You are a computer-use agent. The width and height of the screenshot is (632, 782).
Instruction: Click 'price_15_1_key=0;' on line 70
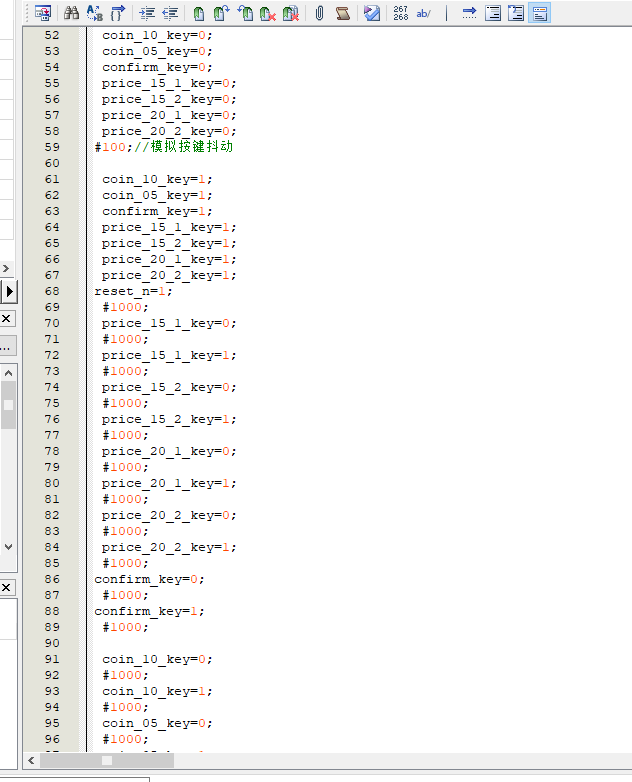(x=169, y=323)
